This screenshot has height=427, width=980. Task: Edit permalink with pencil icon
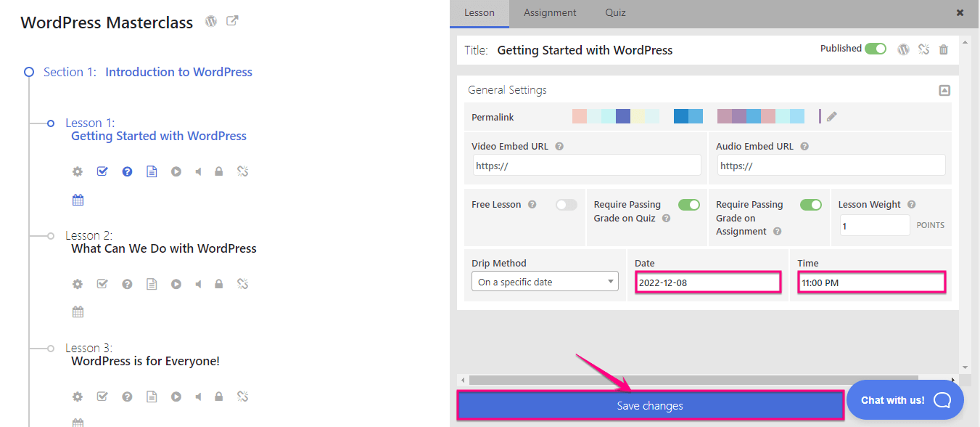pyautogui.click(x=832, y=116)
